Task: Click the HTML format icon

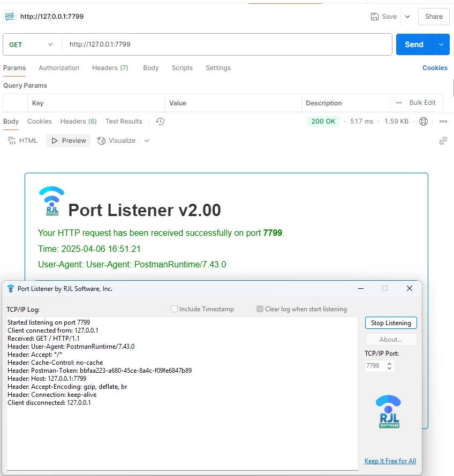Action: [x=11, y=140]
